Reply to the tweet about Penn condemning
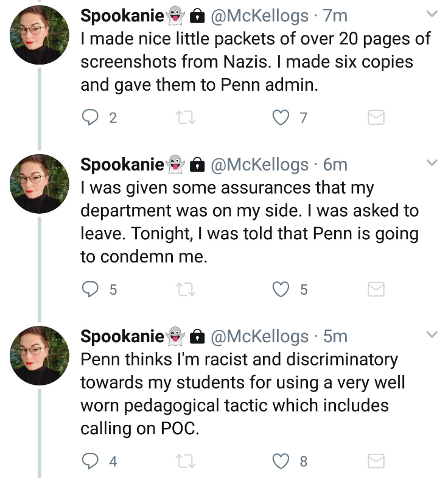The height and width of the screenshot is (478, 448). point(90,289)
